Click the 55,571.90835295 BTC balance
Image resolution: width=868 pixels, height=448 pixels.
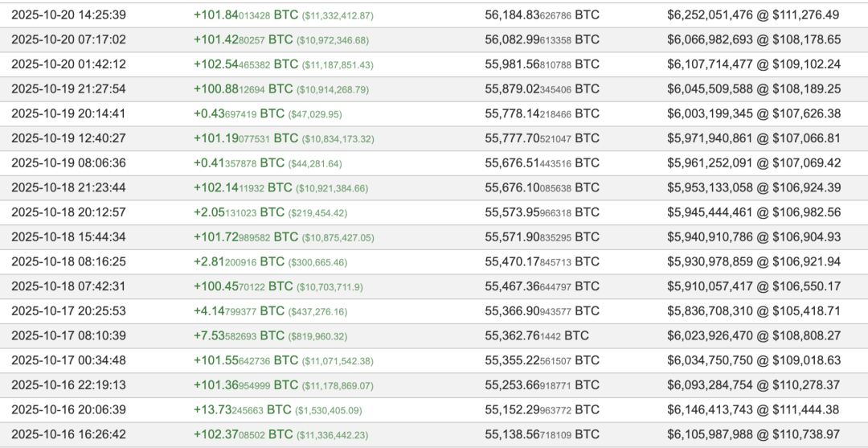click(x=542, y=236)
